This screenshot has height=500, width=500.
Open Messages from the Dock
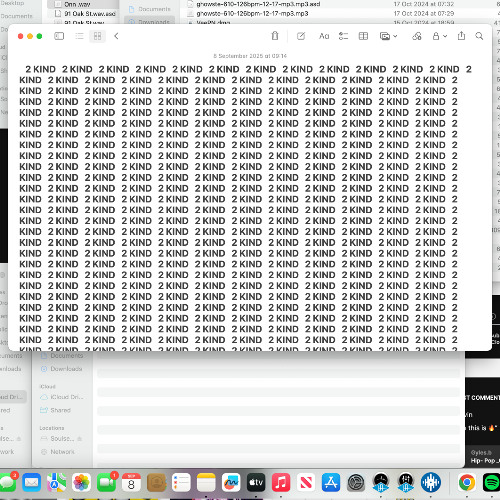pos(7,482)
